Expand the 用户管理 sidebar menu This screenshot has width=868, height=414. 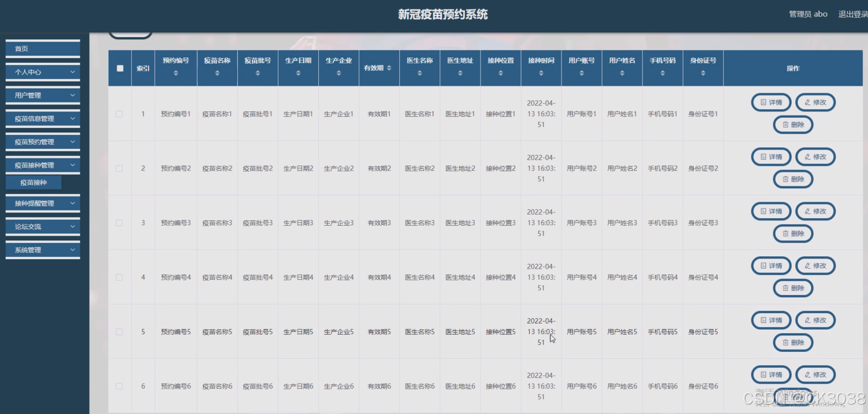coord(43,96)
